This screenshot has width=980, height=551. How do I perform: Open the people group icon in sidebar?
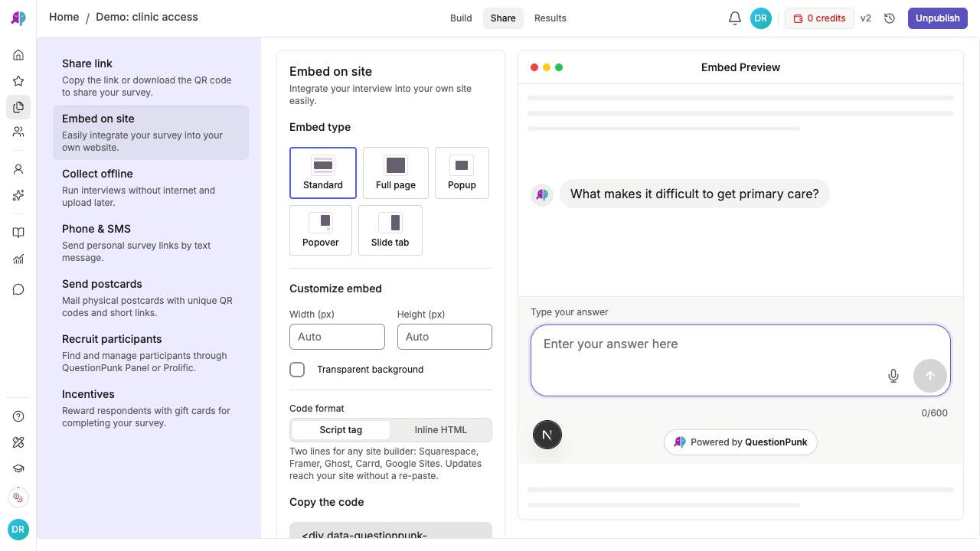(x=18, y=132)
